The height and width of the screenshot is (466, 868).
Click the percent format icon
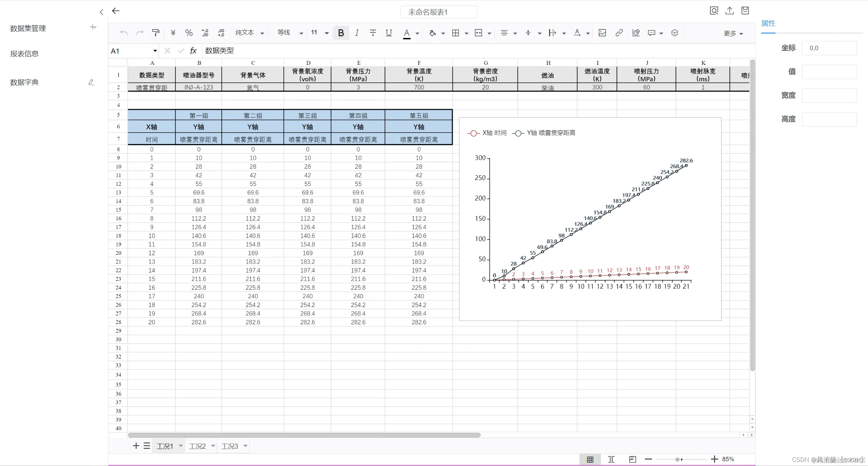[189, 33]
